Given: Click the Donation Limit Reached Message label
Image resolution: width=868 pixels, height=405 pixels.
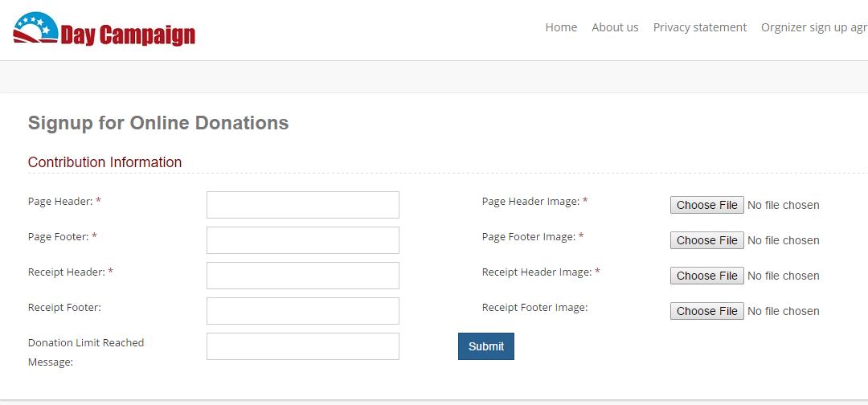Looking at the screenshot, I should (86, 353).
